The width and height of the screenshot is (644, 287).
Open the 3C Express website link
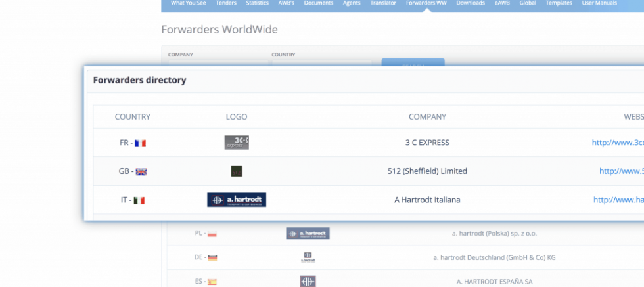(x=617, y=143)
